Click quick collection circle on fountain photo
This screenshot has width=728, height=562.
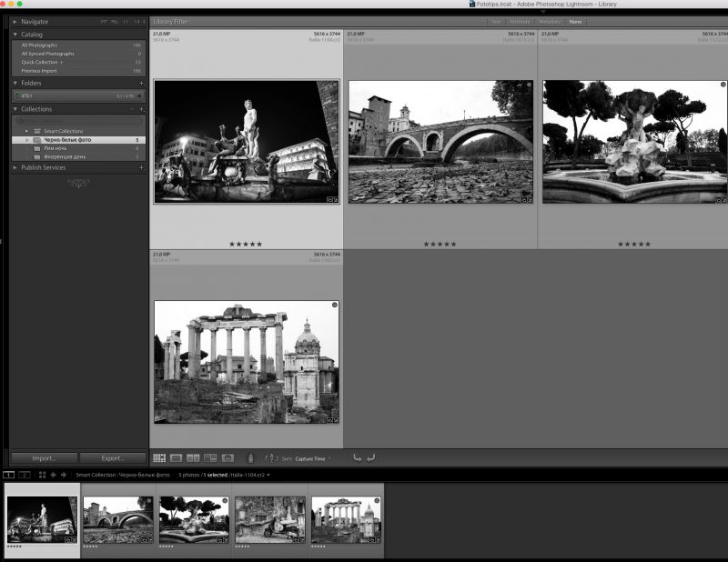723,85
